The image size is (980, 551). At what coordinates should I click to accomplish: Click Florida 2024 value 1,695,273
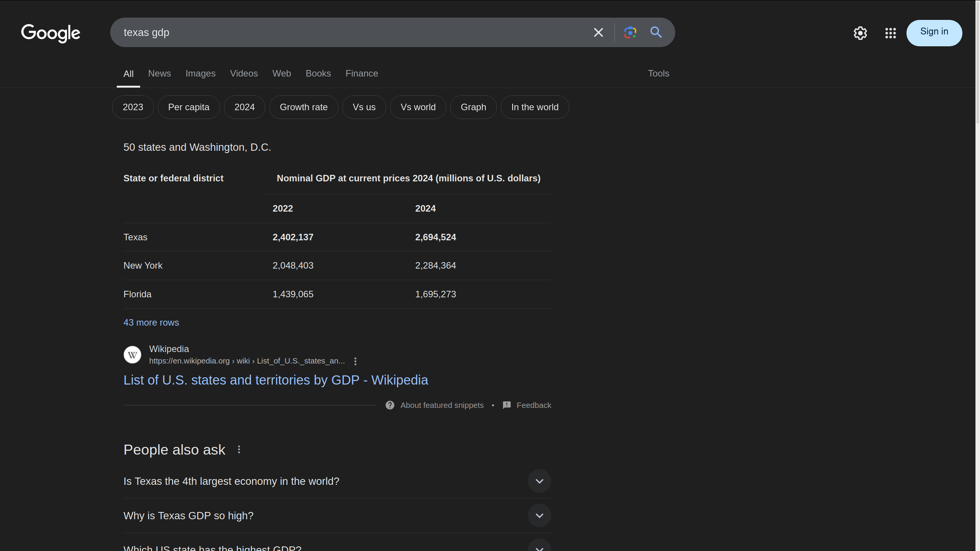pyautogui.click(x=436, y=294)
